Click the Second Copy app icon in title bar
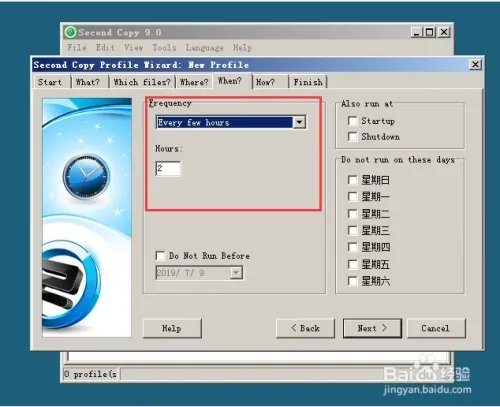The height and width of the screenshot is (407, 500). 70,32
